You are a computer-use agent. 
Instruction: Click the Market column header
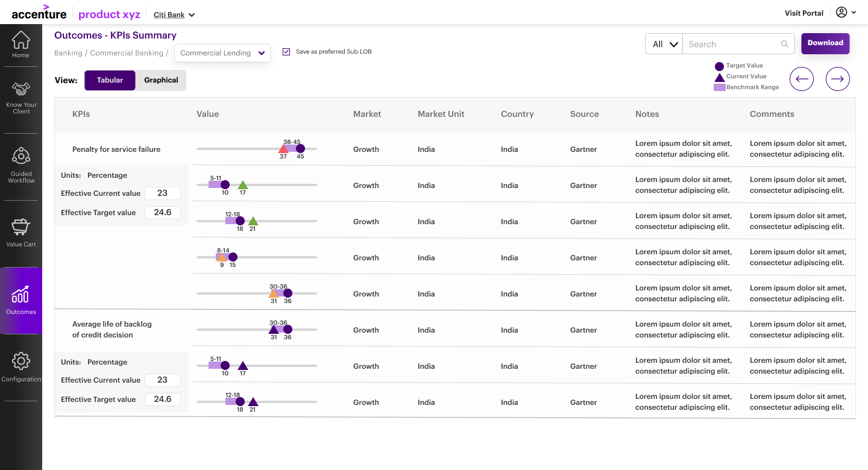point(367,114)
